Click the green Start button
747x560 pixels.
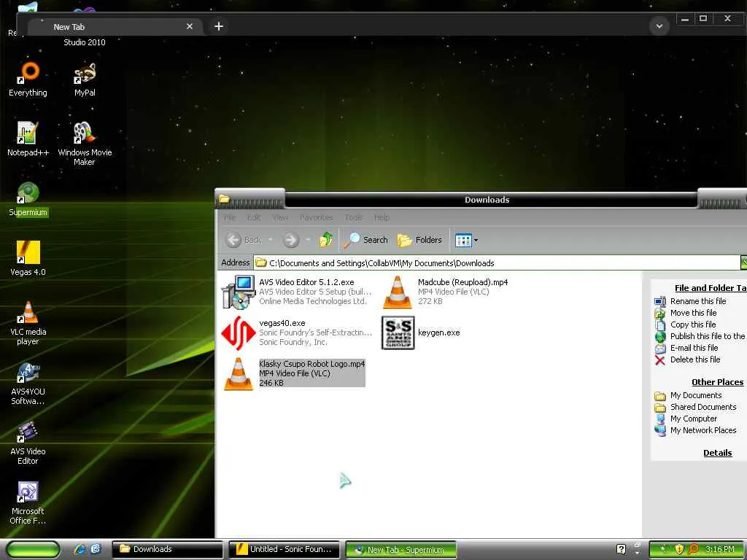tap(34, 549)
